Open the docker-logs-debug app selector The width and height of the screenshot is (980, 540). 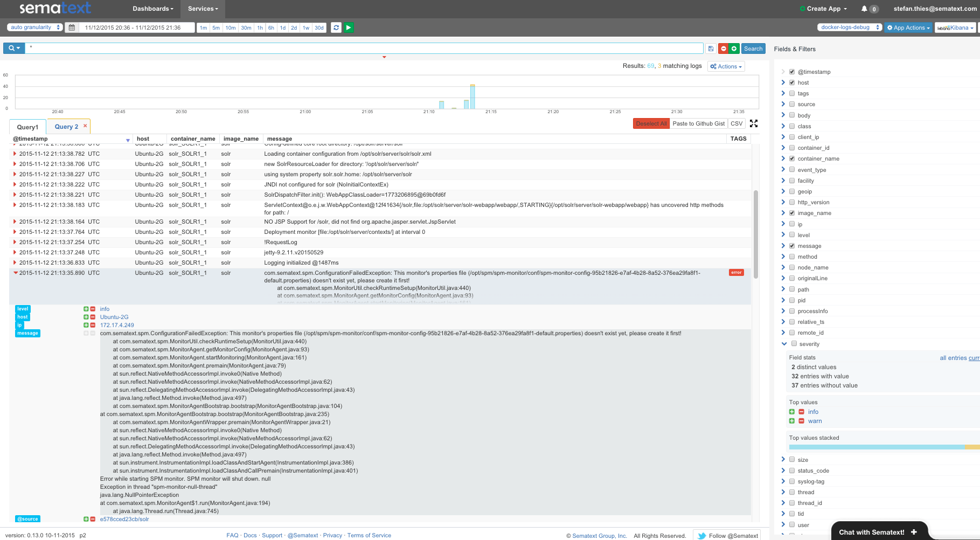click(850, 27)
